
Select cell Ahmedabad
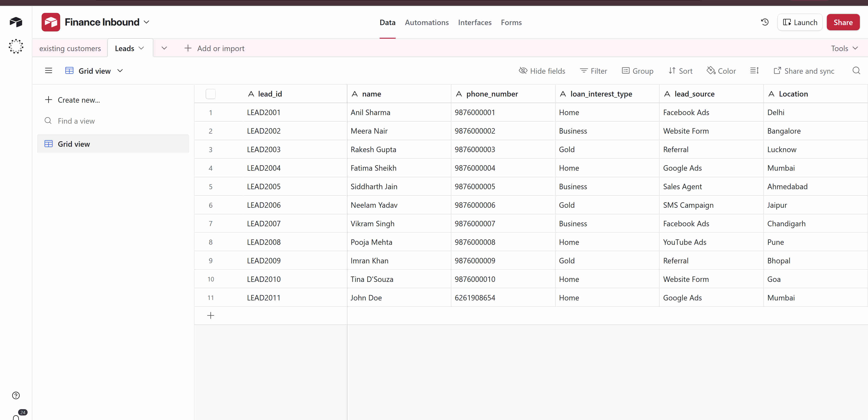tap(816, 186)
